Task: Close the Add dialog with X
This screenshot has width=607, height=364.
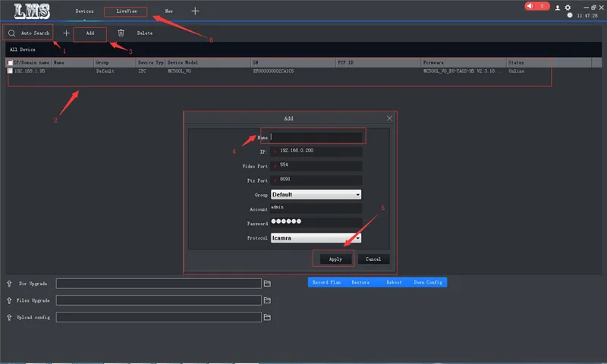Action: click(x=390, y=118)
